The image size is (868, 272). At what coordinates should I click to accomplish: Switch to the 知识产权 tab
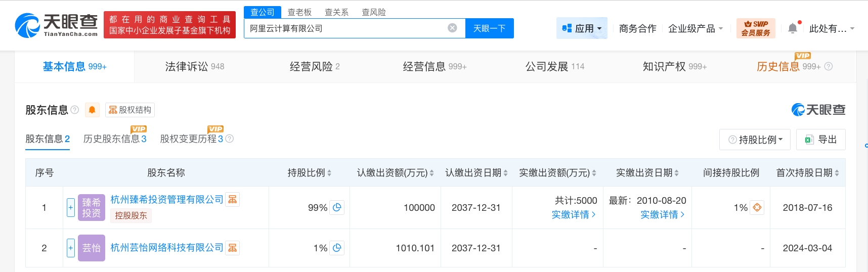674,66
